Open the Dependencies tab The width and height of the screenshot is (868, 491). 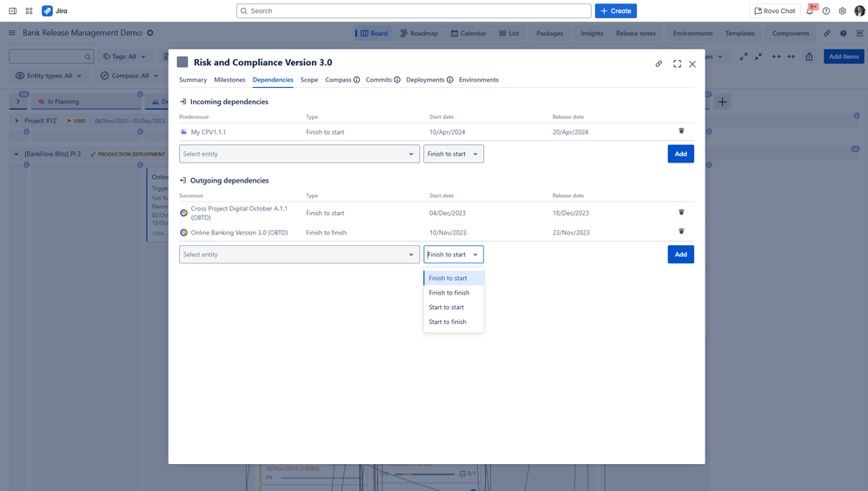point(273,80)
